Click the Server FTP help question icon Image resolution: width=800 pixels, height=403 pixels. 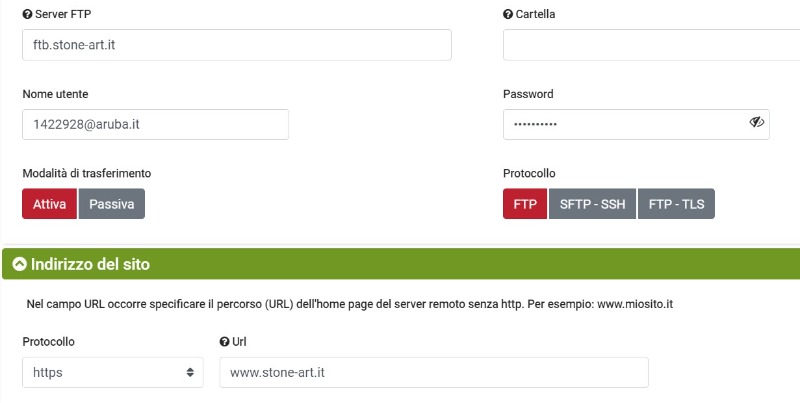[27, 15]
